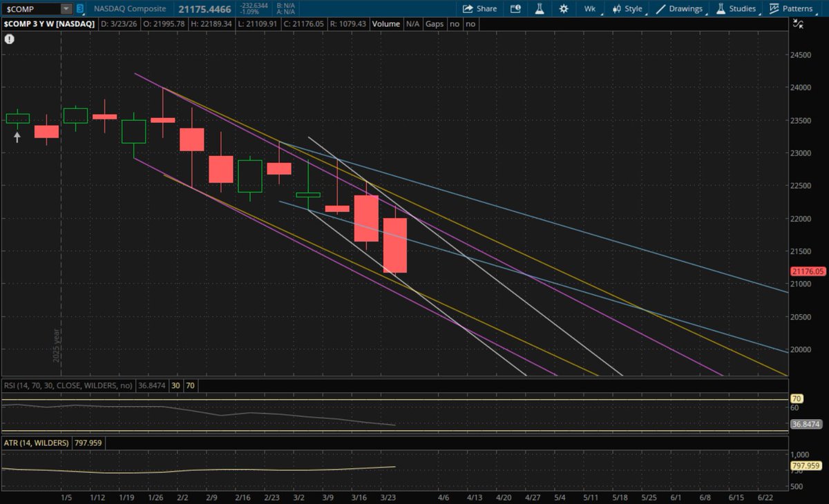The image size is (829, 504).
Task: Click the chart snapshot camera icon
Action: point(515,9)
